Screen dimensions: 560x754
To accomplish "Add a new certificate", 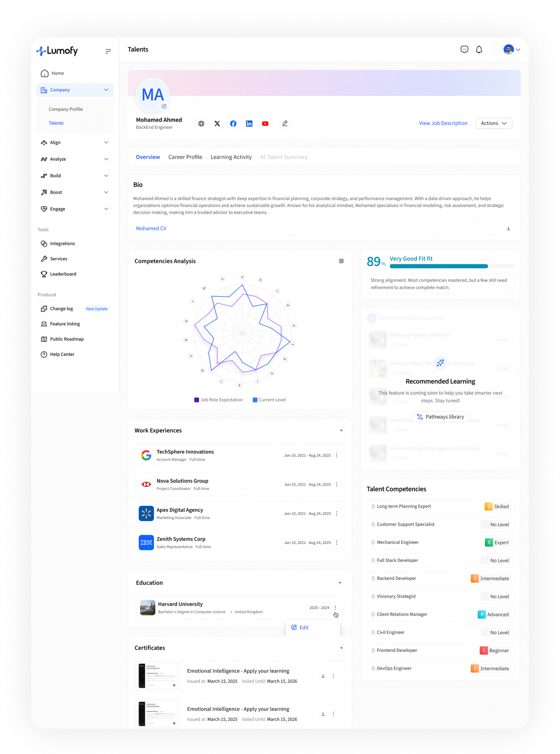I will [341, 648].
